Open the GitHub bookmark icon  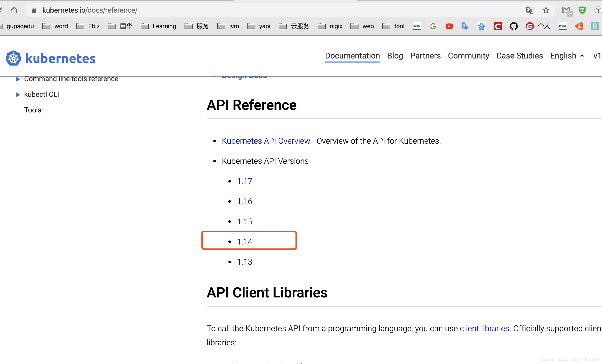click(x=514, y=26)
